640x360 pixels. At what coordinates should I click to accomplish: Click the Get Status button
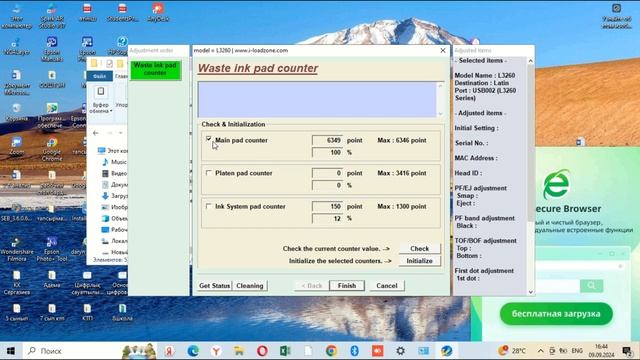pyautogui.click(x=214, y=286)
